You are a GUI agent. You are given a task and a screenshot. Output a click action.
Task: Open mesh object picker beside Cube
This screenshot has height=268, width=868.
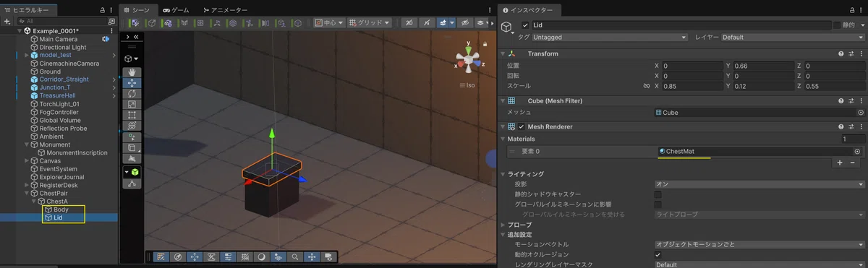point(861,113)
